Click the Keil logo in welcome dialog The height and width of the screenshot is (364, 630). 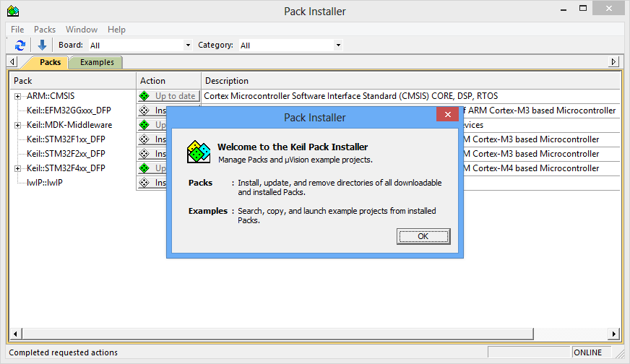[x=199, y=152]
